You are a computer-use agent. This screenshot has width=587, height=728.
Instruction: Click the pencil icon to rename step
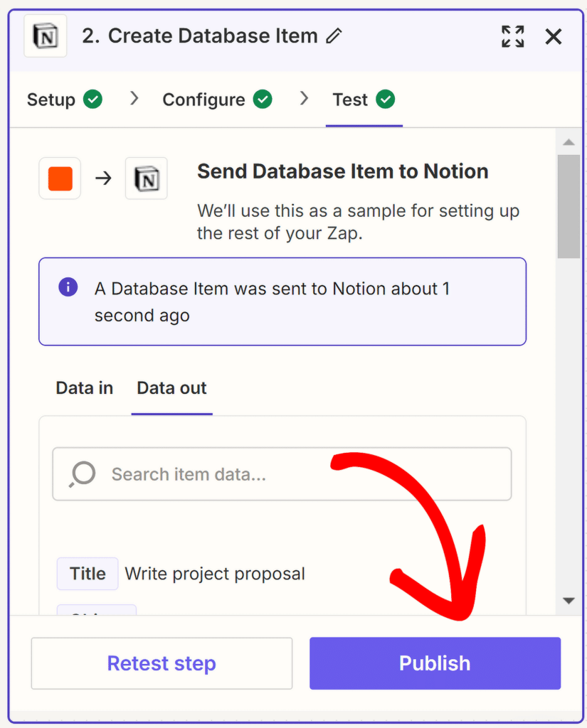point(334,36)
